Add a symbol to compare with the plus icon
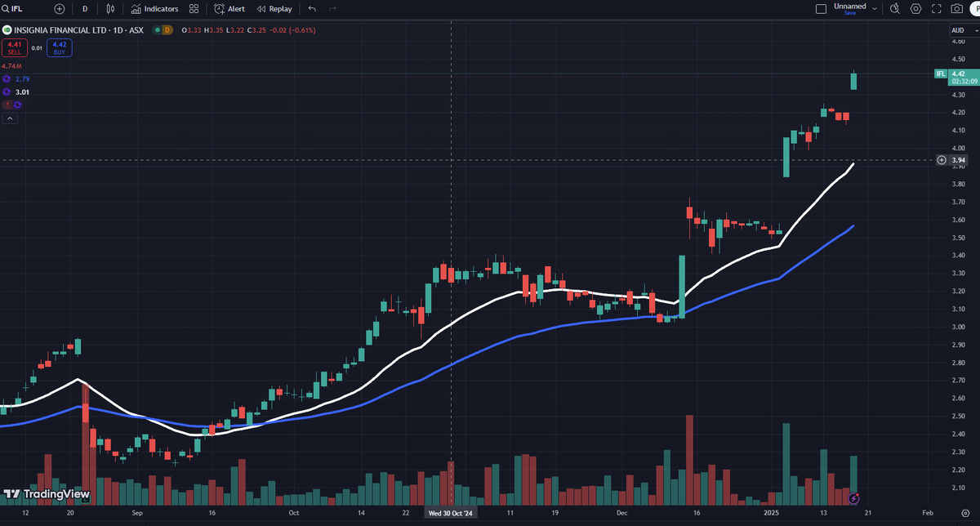The width and height of the screenshot is (980, 526). [60, 8]
